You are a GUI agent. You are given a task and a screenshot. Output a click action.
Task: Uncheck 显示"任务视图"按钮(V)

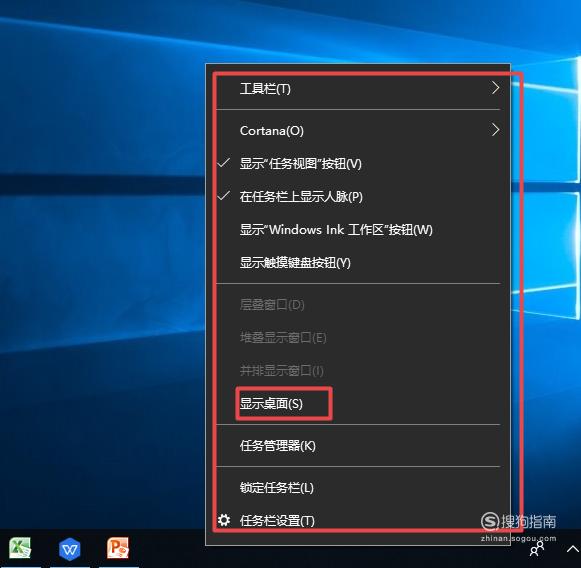358,163
